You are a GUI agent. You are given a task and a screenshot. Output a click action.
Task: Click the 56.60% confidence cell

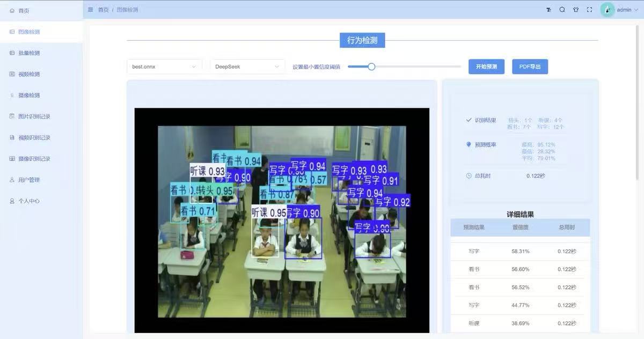[x=521, y=269]
